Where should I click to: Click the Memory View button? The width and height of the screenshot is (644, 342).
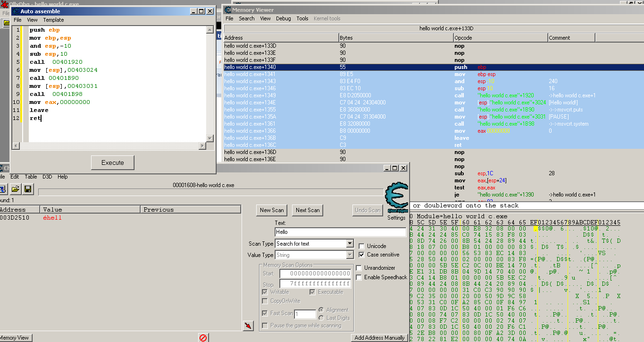[16, 338]
